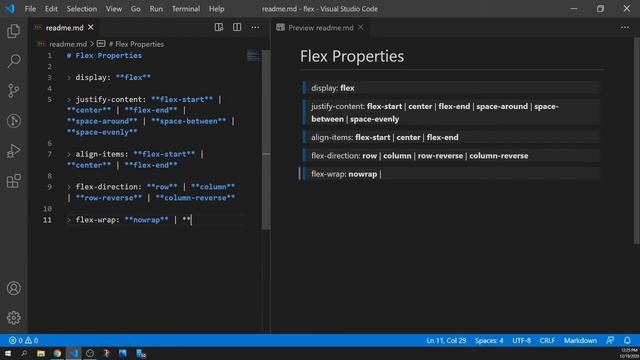This screenshot has height=360, width=640.
Task: Click the VS Code logo in title bar
Action: [10, 9]
